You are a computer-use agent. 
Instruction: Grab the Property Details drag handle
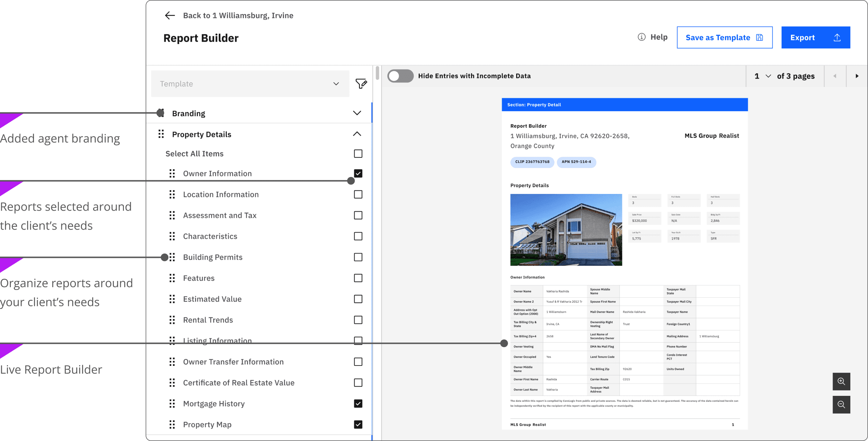(161, 134)
